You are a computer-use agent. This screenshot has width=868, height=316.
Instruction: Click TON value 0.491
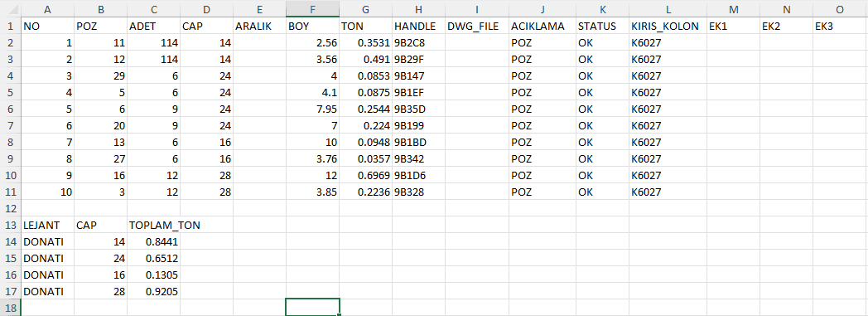pos(366,60)
